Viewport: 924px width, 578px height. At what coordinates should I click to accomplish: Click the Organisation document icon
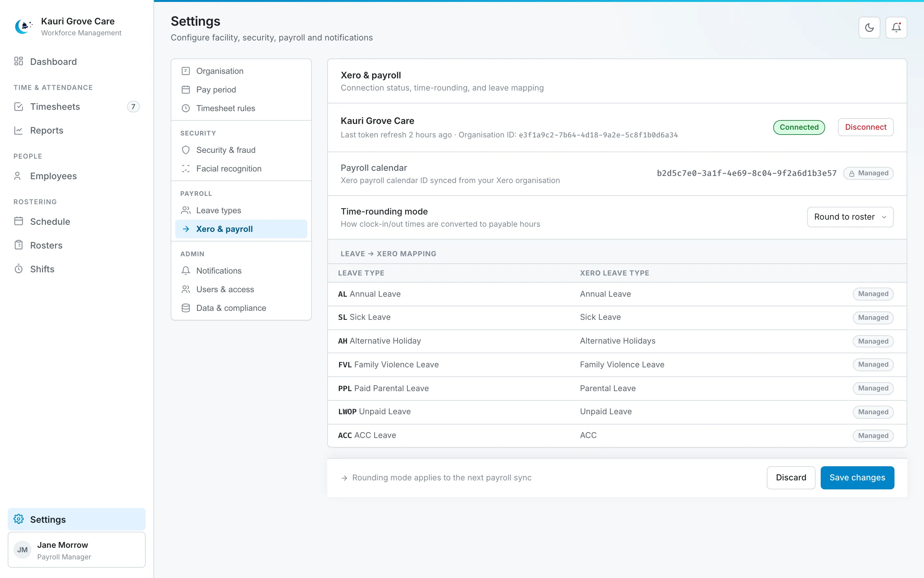click(185, 71)
